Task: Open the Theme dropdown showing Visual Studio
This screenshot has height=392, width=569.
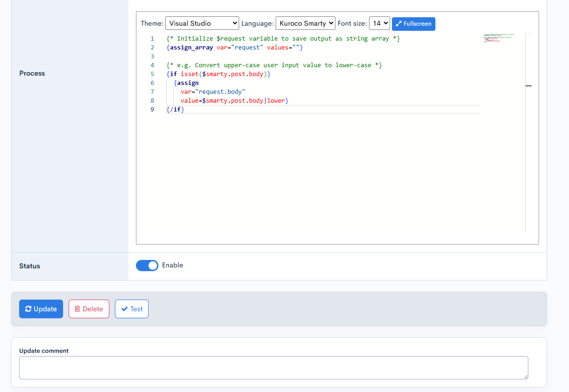Action: (x=202, y=23)
